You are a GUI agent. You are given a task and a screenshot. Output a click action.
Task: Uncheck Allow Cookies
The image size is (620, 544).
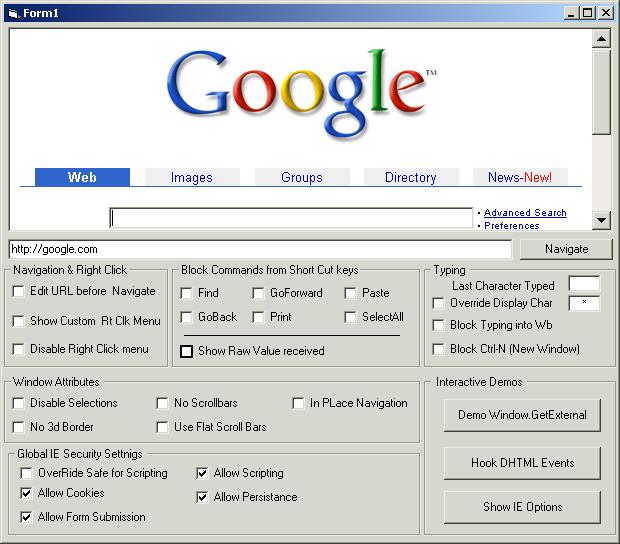[x=26, y=493]
